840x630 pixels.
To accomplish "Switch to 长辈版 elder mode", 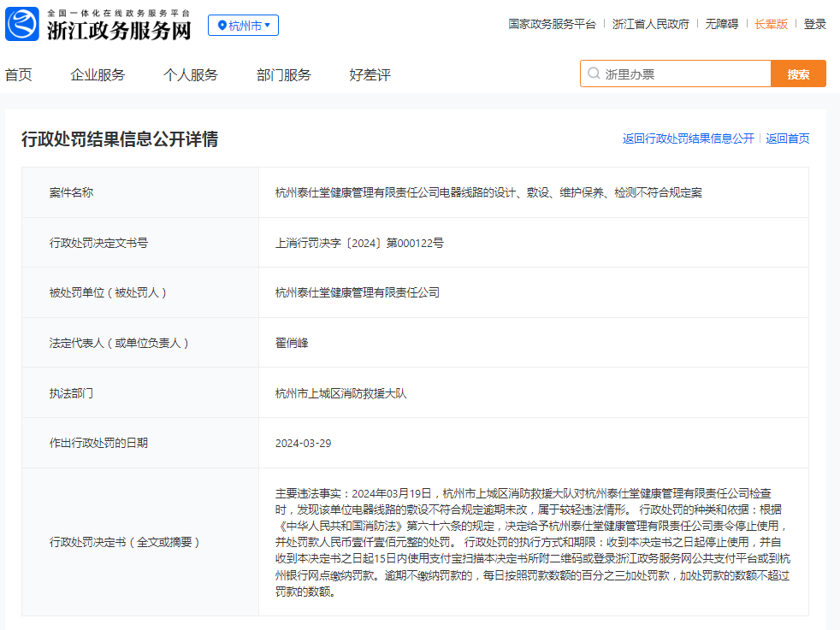I will 771,24.
